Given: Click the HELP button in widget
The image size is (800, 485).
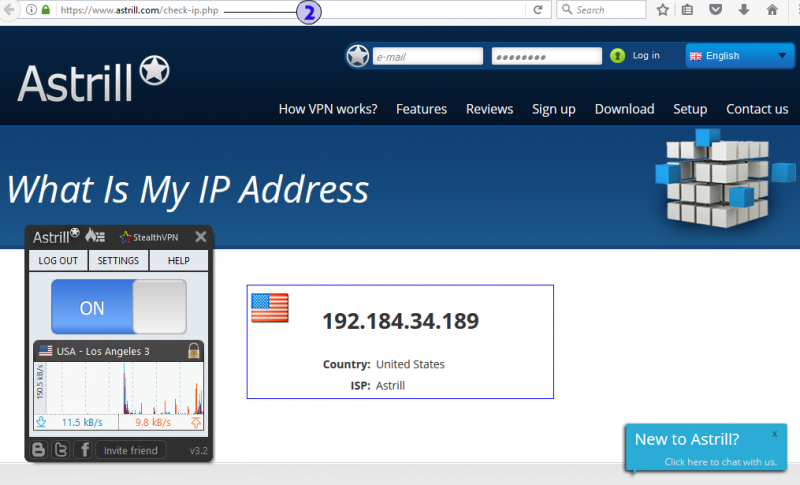Looking at the screenshot, I should click(179, 261).
